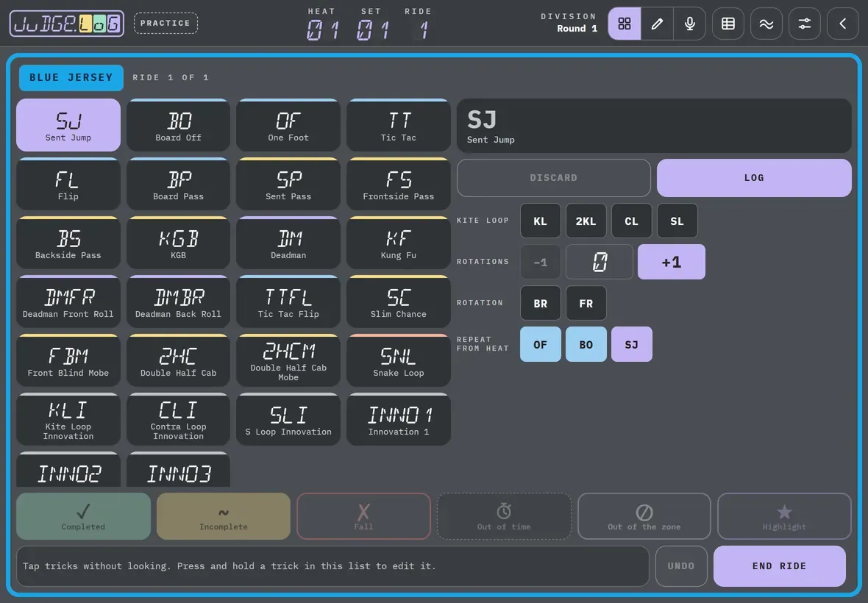Select the SL kite loop option

tap(677, 221)
